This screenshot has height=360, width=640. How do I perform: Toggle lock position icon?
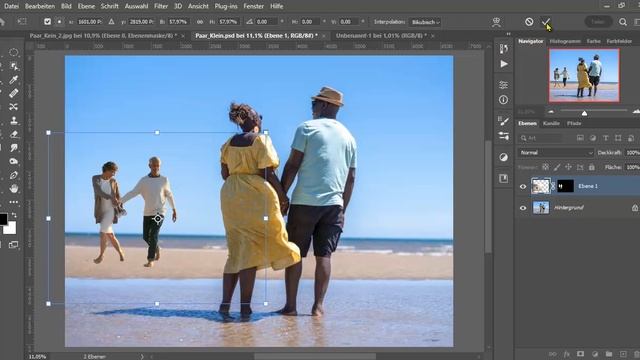click(568, 167)
